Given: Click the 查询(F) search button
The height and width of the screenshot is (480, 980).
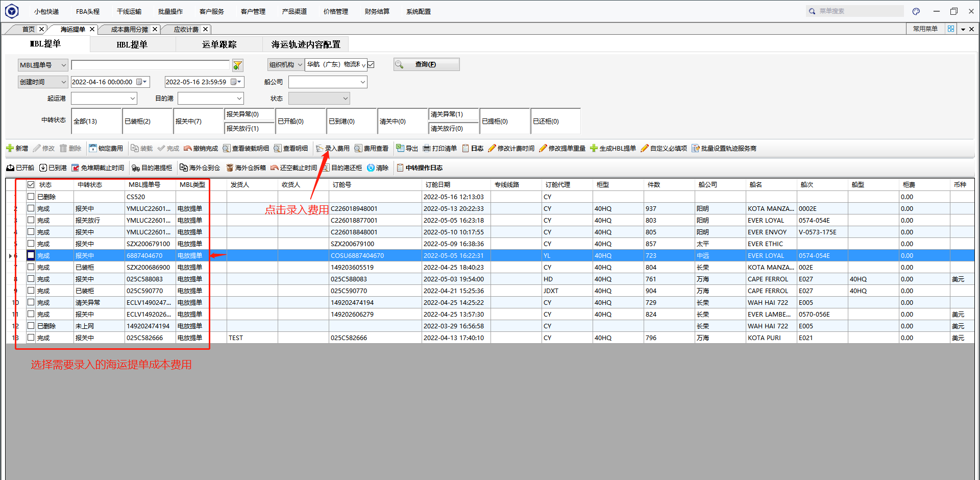Looking at the screenshot, I should click(x=427, y=64).
